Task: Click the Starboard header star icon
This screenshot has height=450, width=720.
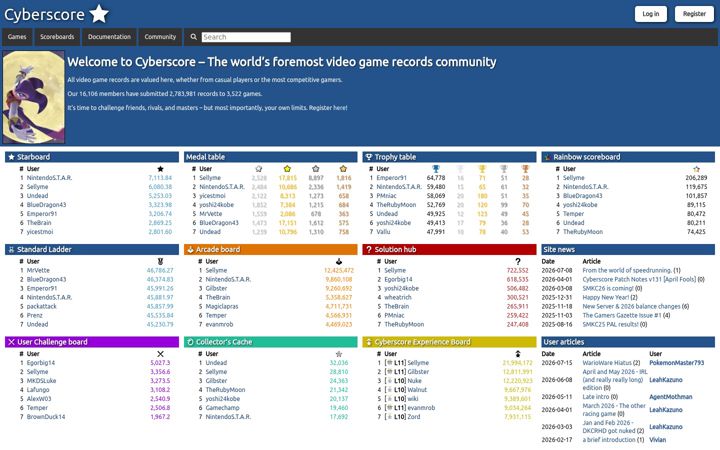Action: [11, 157]
